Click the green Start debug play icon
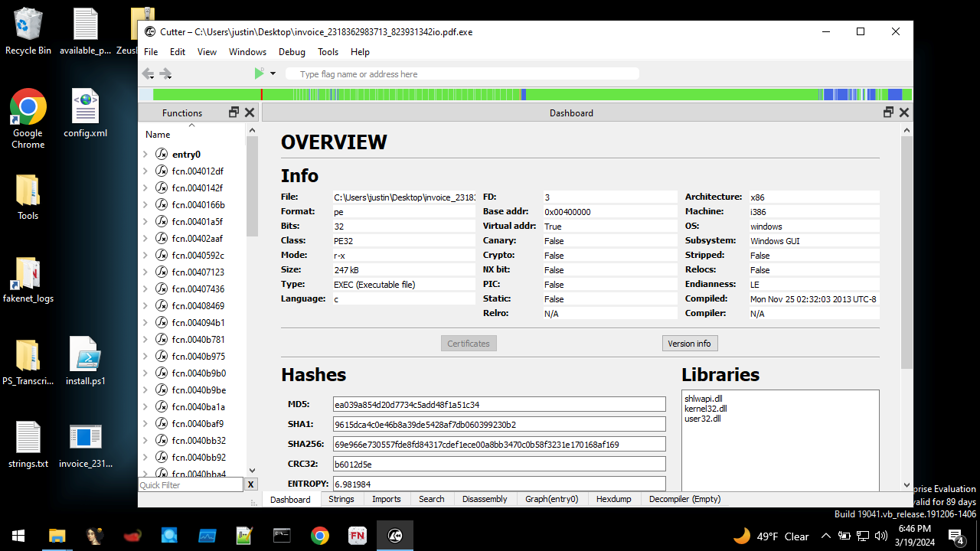 [259, 73]
